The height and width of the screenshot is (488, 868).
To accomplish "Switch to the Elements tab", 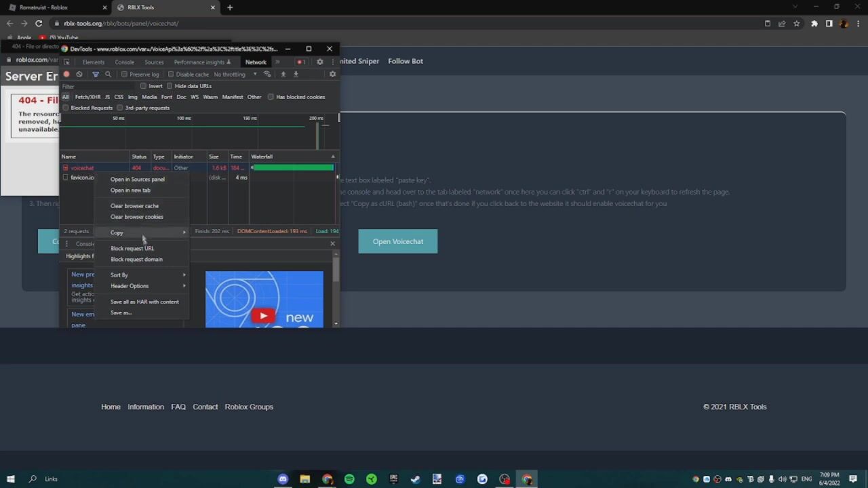I will 94,62.
